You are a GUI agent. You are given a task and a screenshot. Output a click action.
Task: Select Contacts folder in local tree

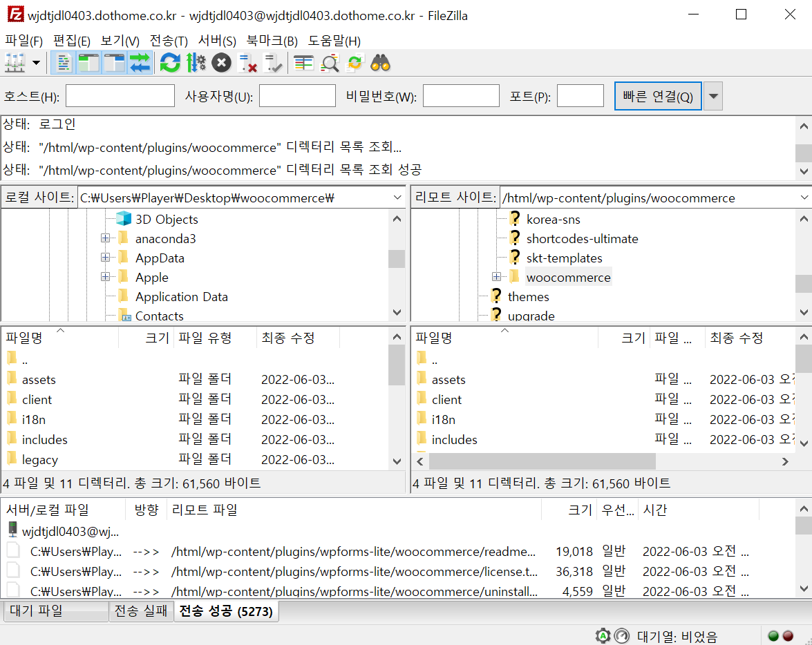pyautogui.click(x=159, y=316)
